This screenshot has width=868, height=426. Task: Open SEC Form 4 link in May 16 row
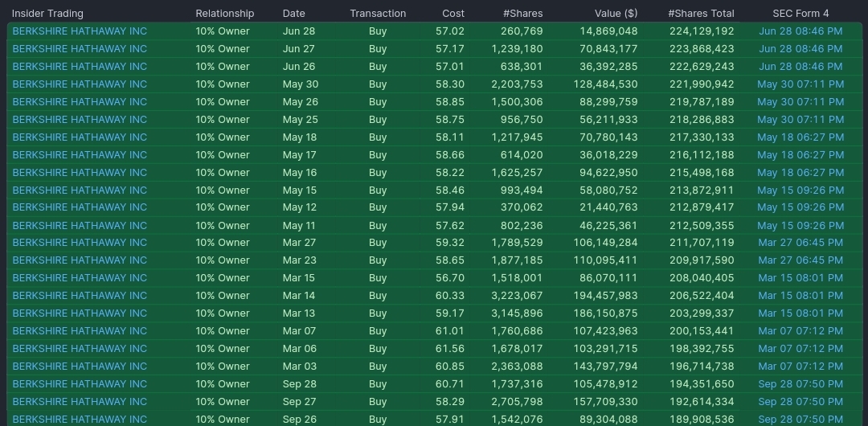800,172
